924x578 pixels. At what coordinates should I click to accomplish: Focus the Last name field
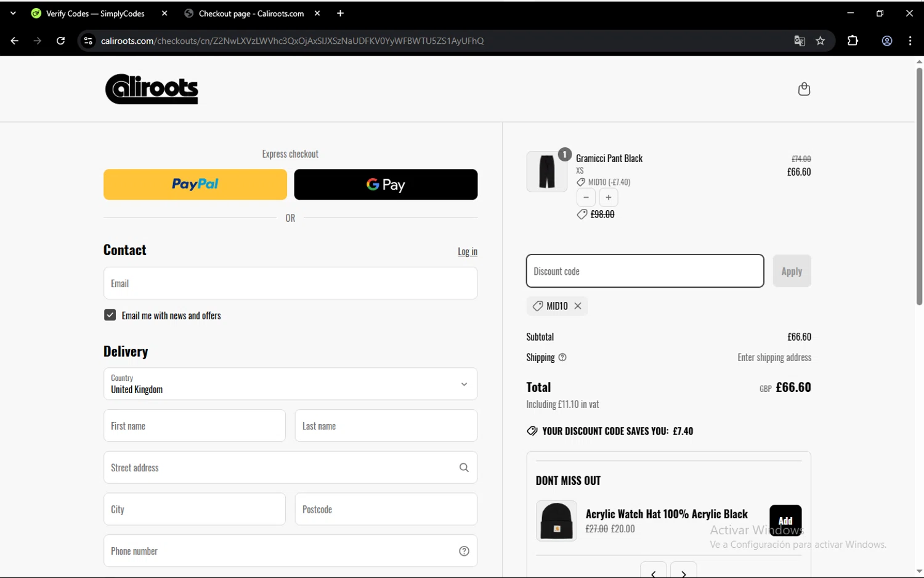point(386,426)
